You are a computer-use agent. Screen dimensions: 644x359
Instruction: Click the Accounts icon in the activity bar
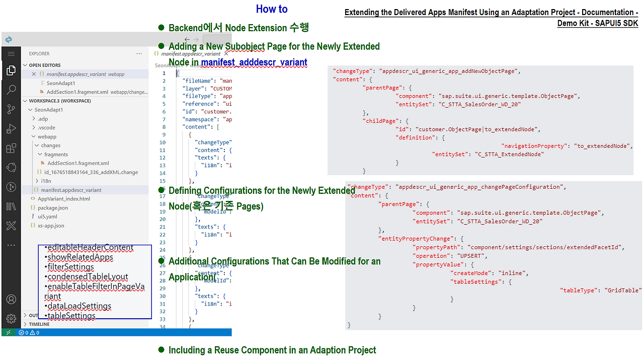[x=11, y=299]
